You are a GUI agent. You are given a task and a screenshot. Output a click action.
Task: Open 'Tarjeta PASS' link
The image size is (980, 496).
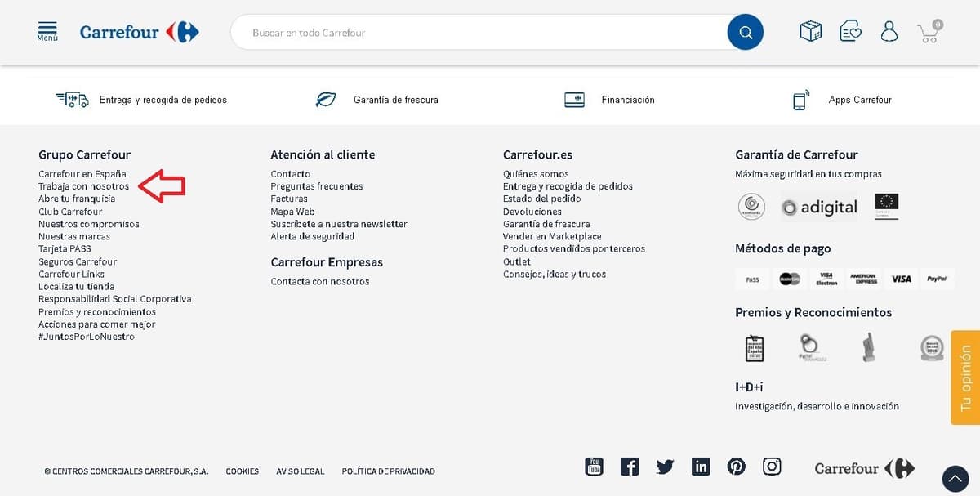pos(65,248)
